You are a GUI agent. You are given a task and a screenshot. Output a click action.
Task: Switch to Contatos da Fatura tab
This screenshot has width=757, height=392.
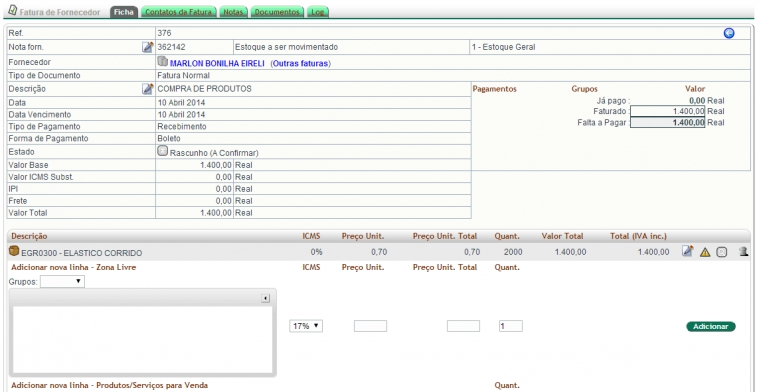[x=179, y=12]
